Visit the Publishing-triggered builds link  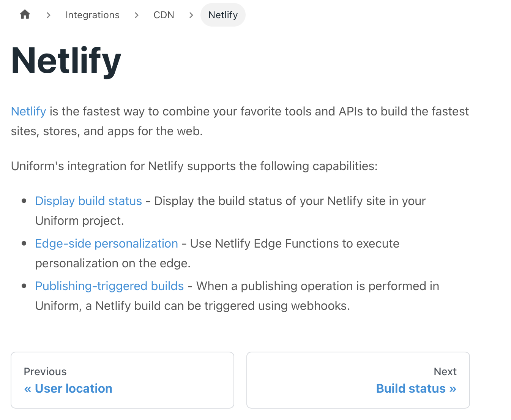tap(109, 286)
